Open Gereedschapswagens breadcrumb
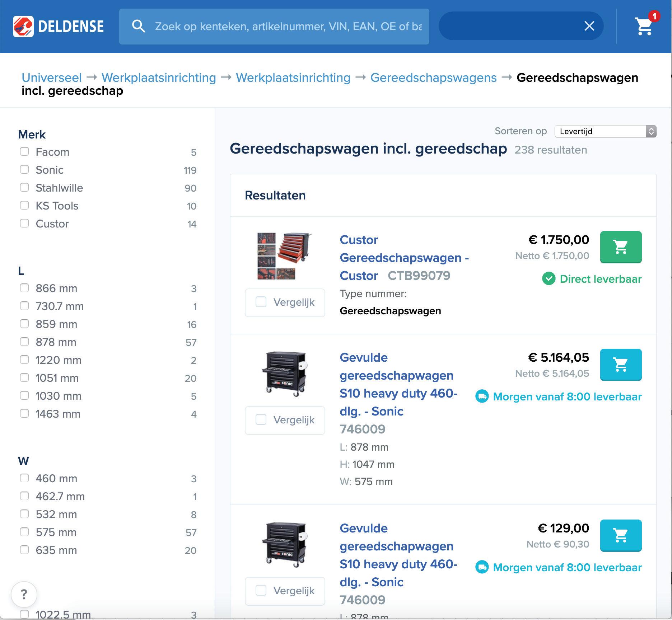Viewport: 672px width, 620px height. pos(433,77)
